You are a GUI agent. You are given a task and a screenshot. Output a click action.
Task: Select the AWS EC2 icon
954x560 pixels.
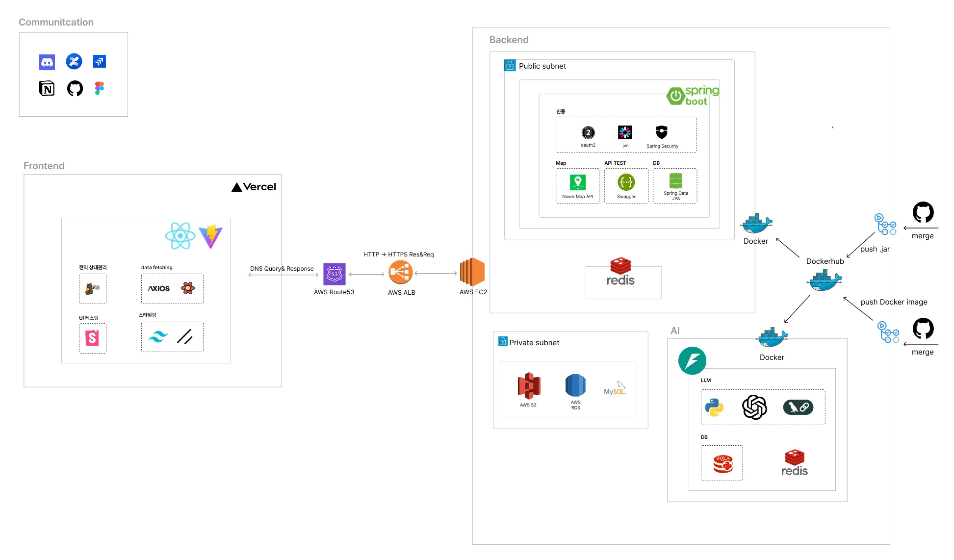pyautogui.click(x=472, y=272)
